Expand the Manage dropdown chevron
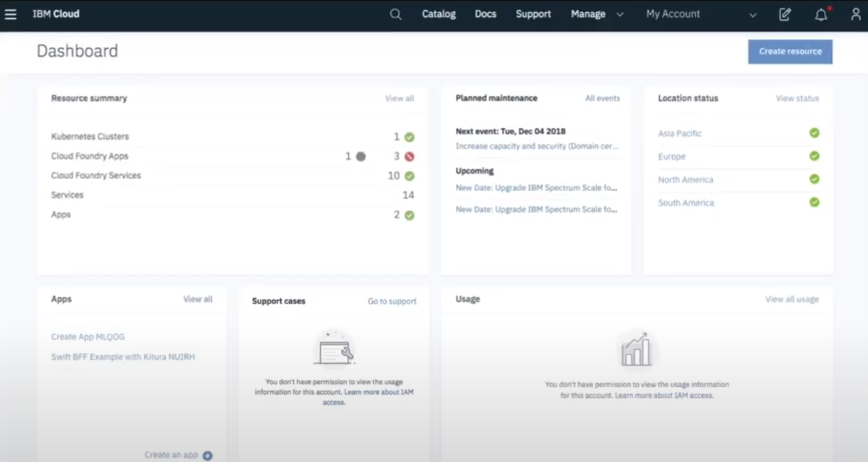868x462 pixels. point(620,14)
